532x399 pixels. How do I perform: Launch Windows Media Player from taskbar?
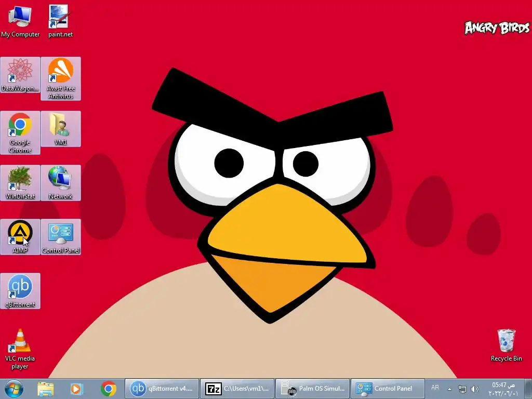(77, 389)
